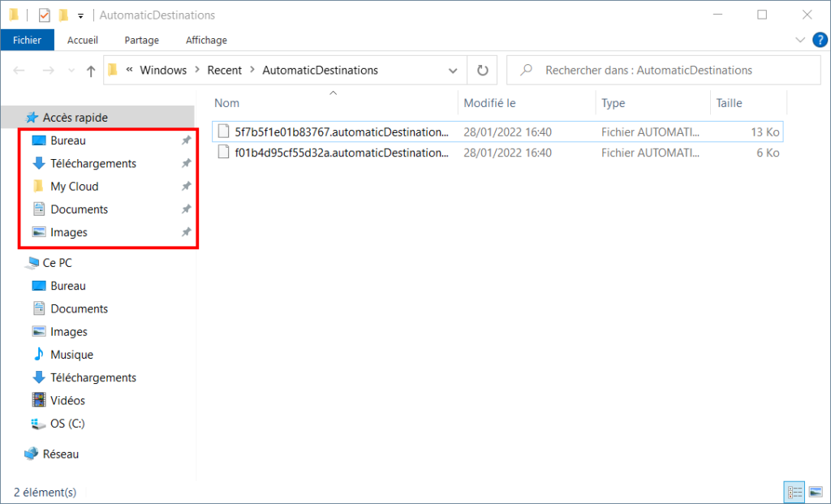Open the Fichier menu tab
This screenshot has height=504, width=831.
tap(27, 41)
